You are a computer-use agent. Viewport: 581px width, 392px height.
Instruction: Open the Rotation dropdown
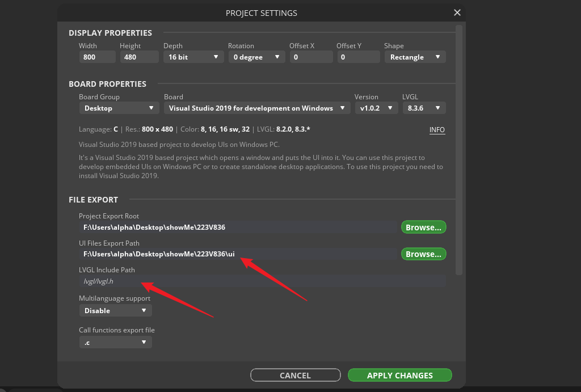pyautogui.click(x=256, y=57)
